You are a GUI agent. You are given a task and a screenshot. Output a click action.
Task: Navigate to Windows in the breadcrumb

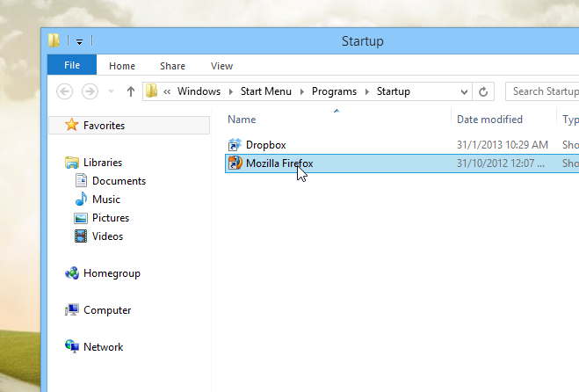(x=199, y=91)
